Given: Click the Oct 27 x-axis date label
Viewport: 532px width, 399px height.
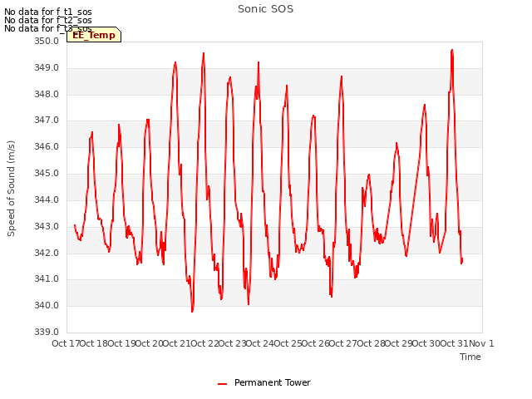Looking at the screenshot, I should 343,343.
